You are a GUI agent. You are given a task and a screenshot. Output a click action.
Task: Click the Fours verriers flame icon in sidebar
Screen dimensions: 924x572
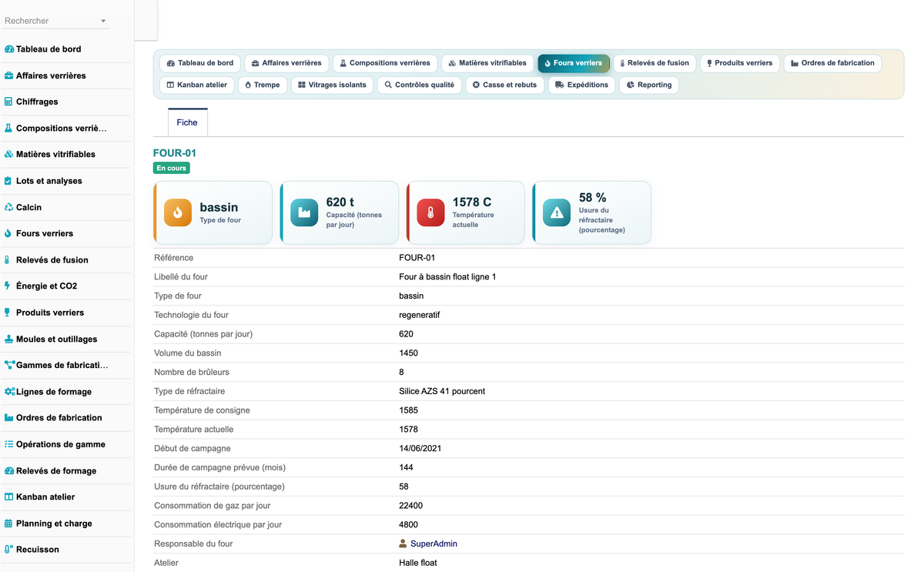click(x=9, y=233)
